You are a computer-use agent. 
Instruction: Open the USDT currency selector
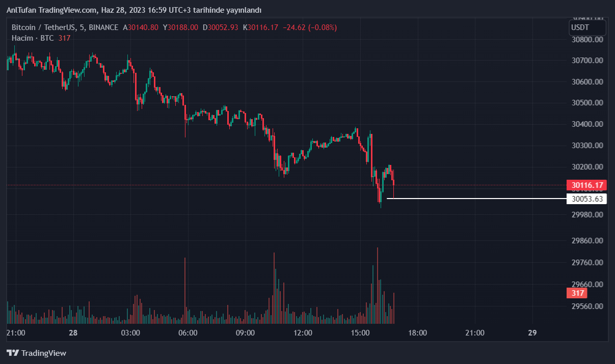click(587, 27)
